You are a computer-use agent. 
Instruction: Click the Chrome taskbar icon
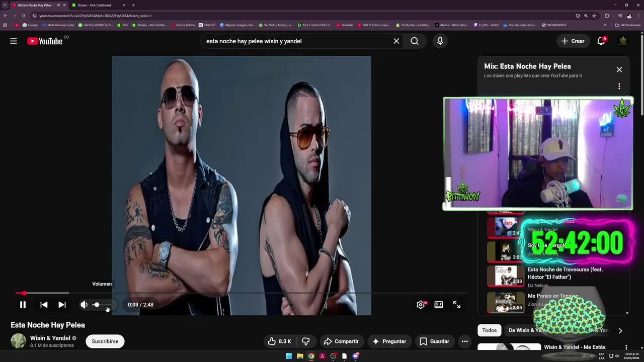[311, 356]
